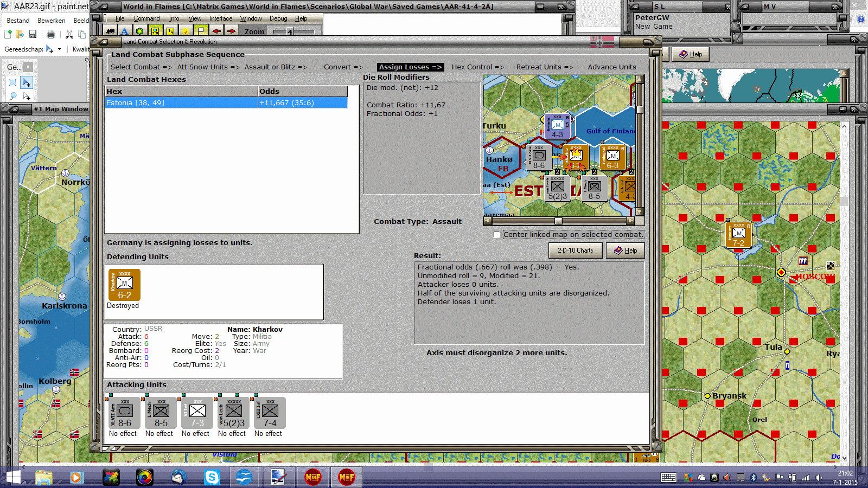Click the Leningrad 6-3 unit on minimap
This screenshot has width=868, height=488.
point(613,157)
